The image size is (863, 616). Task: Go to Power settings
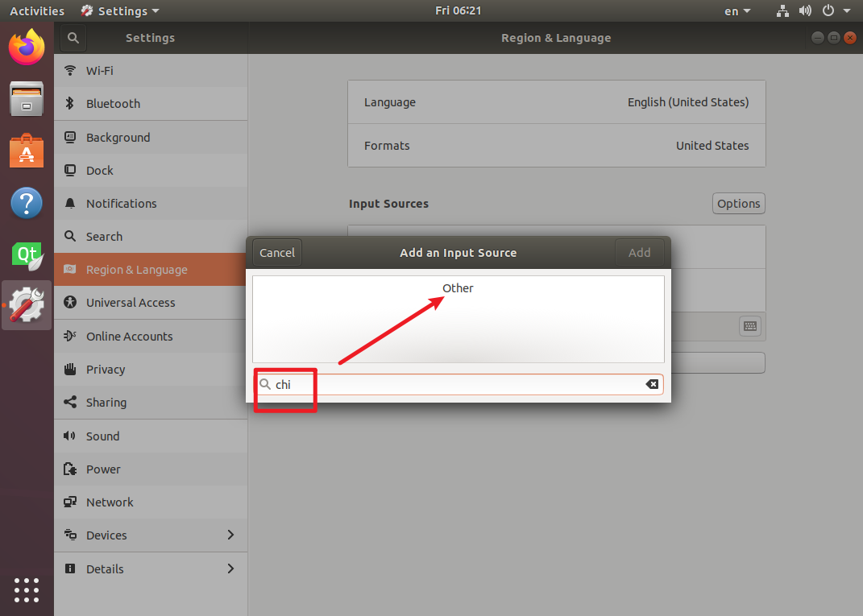(x=151, y=469)
